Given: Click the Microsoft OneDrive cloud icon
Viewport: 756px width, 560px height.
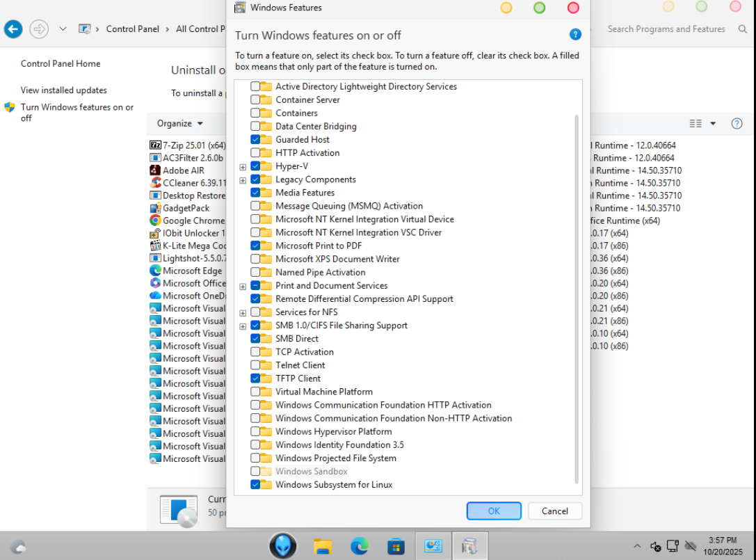Looking at the screenshot, I should (155, 296).
